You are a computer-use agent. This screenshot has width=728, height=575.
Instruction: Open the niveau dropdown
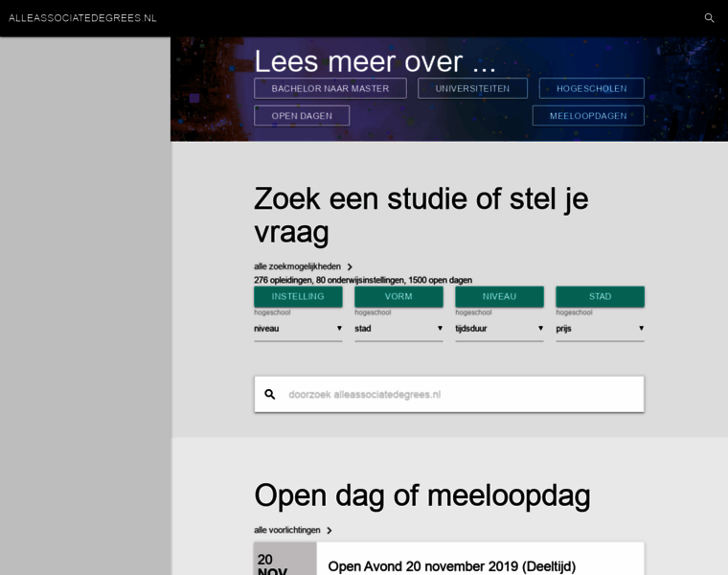coord(298,329)
